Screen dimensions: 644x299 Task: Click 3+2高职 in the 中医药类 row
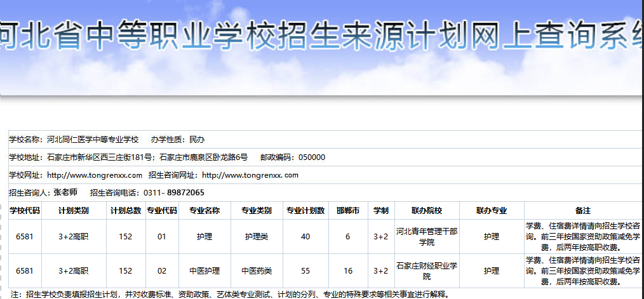74,271
